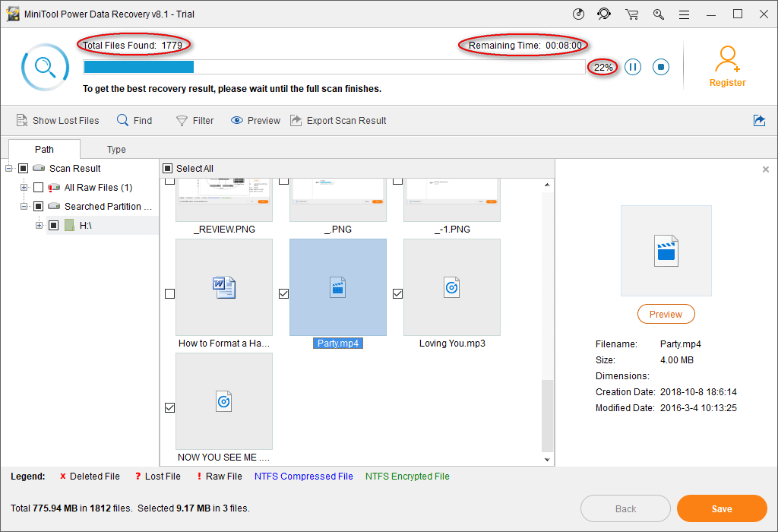
Task: Toggle the Select All checkbox
Action: pyautogui.click(x=168, y=168)
